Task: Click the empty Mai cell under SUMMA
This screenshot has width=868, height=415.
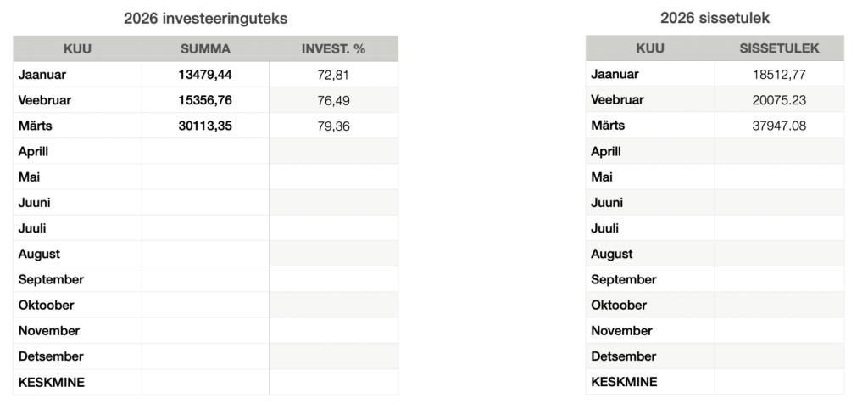Action: [x=205, y=177]
